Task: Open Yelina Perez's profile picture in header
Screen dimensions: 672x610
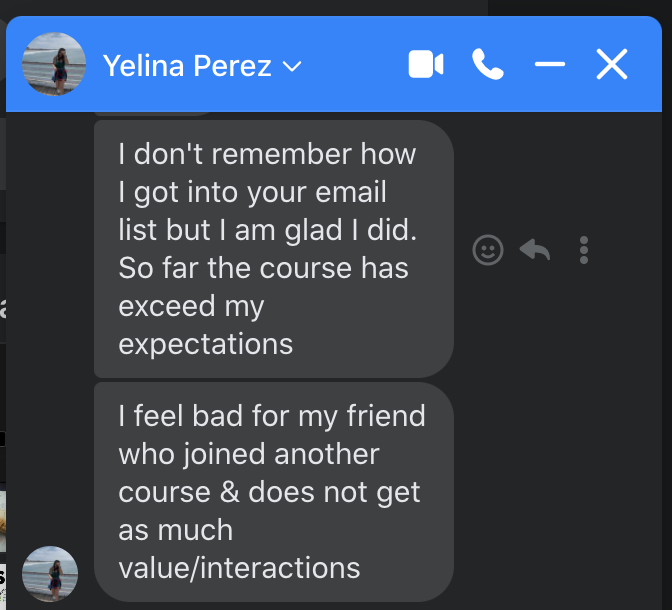Action: click(x=54, y=64)
